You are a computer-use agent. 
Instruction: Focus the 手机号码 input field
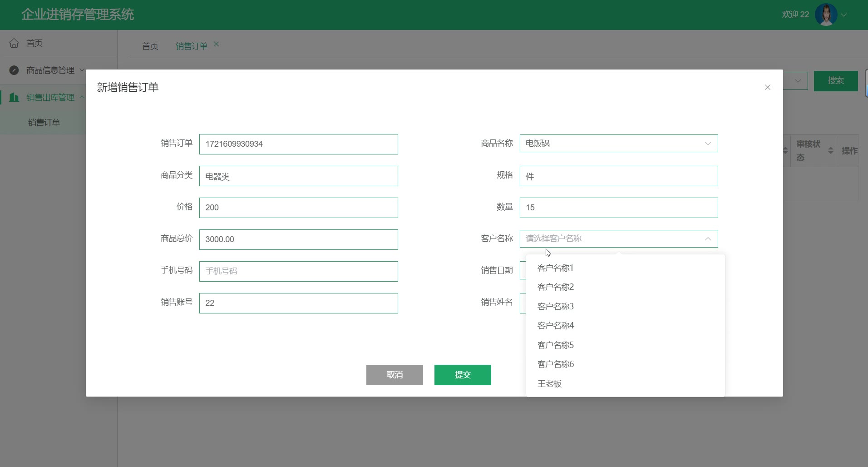[298, 271]
